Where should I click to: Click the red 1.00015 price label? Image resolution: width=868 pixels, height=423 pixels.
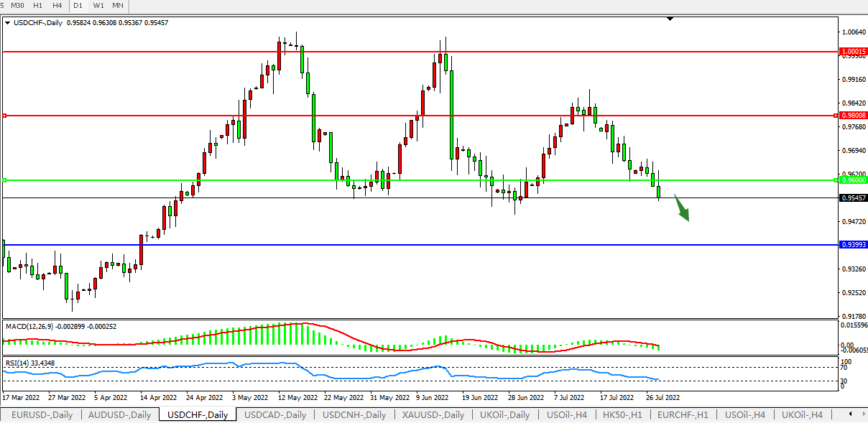point(853,52)
